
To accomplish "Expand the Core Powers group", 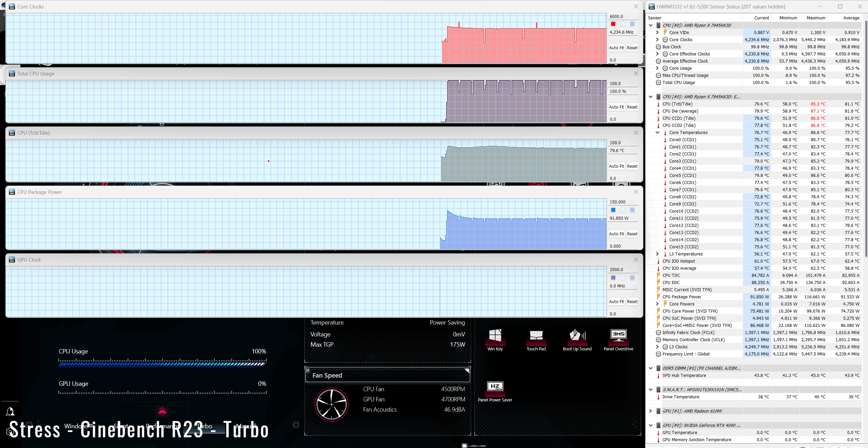I will pos(657,304).
